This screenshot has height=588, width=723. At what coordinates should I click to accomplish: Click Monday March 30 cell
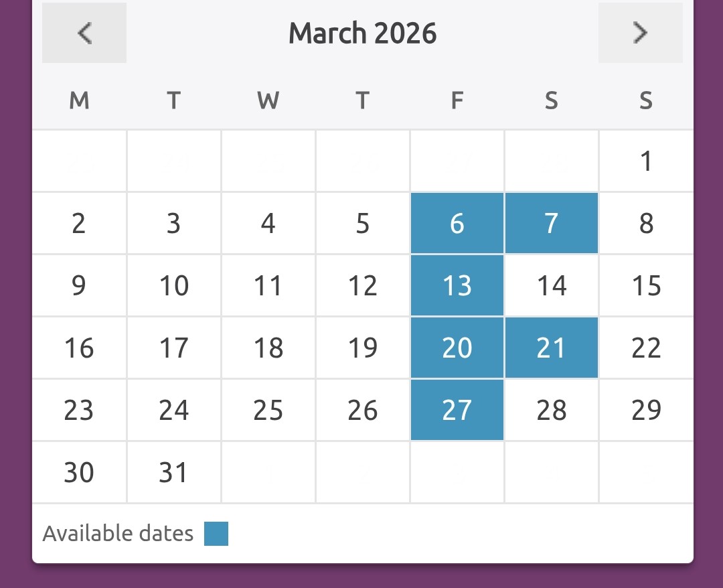pyautogui.click(x=79, y=473)
